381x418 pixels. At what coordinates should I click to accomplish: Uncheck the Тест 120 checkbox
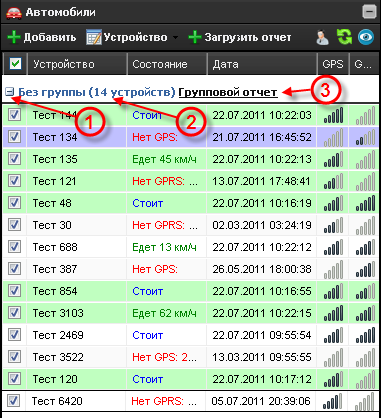click(14, 379)
